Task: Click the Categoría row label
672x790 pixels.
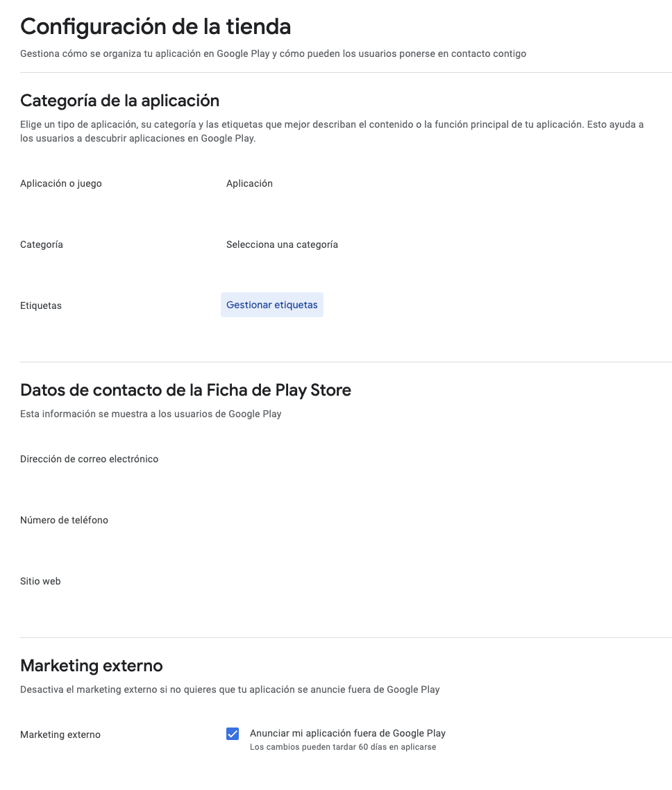Action: (42, 244)
